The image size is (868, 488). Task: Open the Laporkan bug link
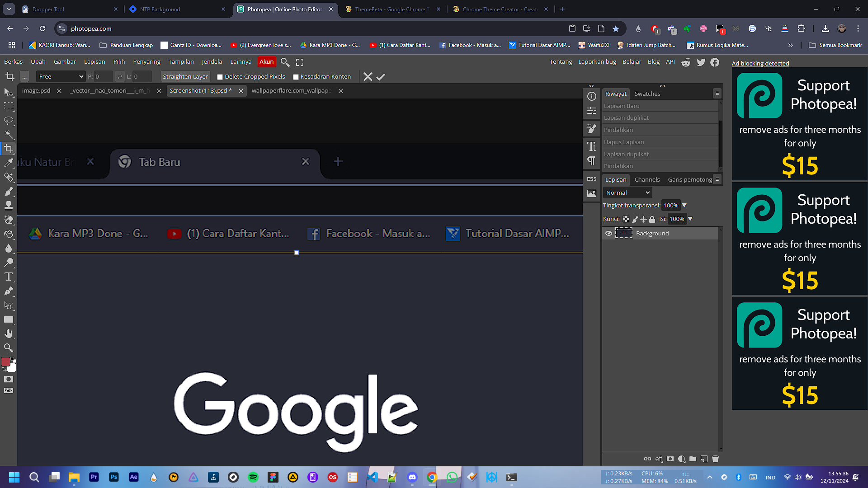tap(597, 62)
